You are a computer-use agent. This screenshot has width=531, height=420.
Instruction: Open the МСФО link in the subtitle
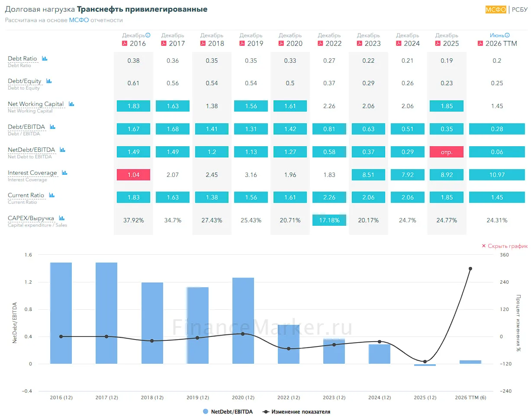[x=79, y=20]
